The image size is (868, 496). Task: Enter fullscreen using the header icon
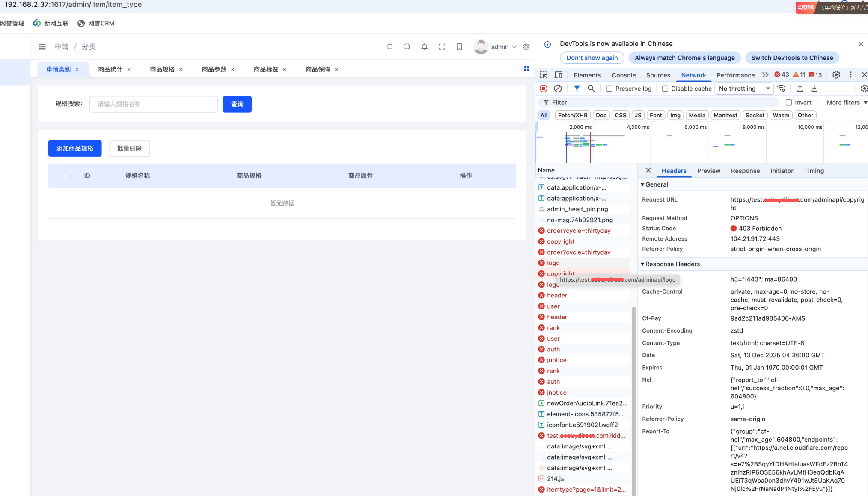tap(442, 47)
